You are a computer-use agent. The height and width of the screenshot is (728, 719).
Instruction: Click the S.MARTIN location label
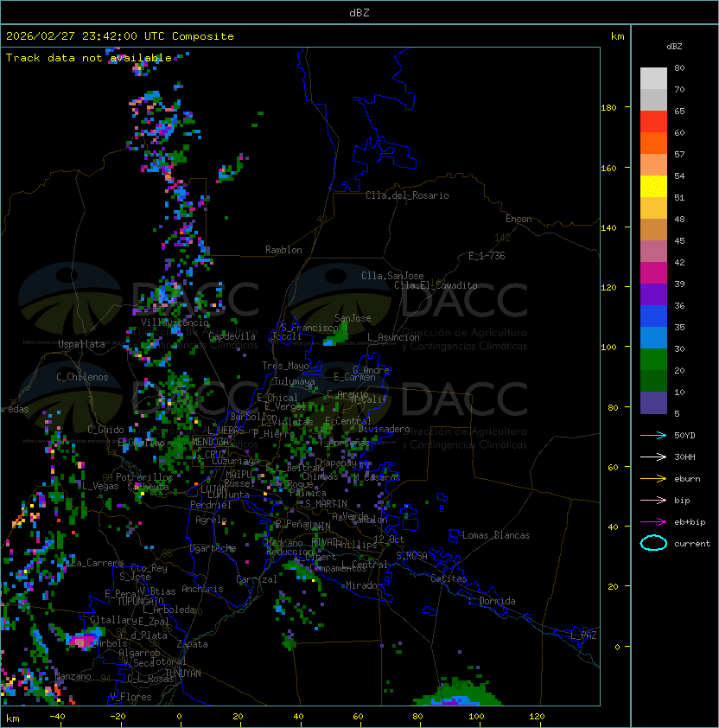(x=326, y=503)
